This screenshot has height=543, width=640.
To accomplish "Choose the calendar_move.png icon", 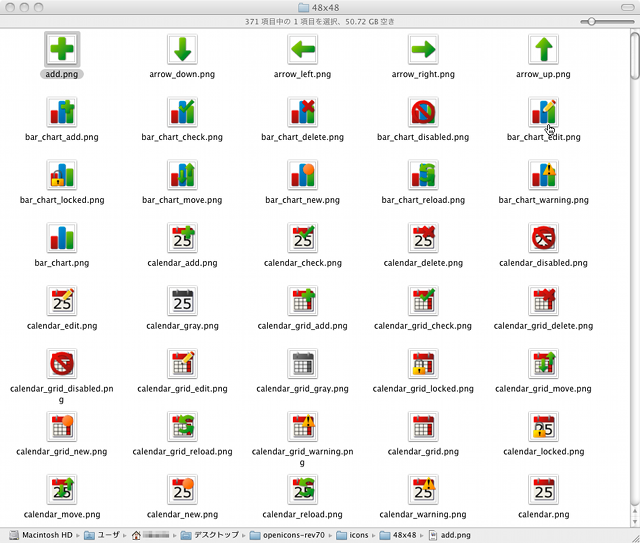I will pyautogui.click(x=62, y=490).
